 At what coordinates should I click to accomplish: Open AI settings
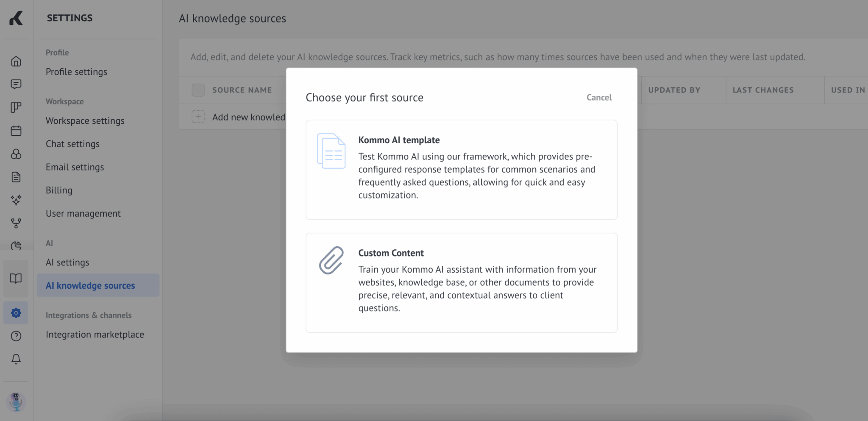click(67, 262)
